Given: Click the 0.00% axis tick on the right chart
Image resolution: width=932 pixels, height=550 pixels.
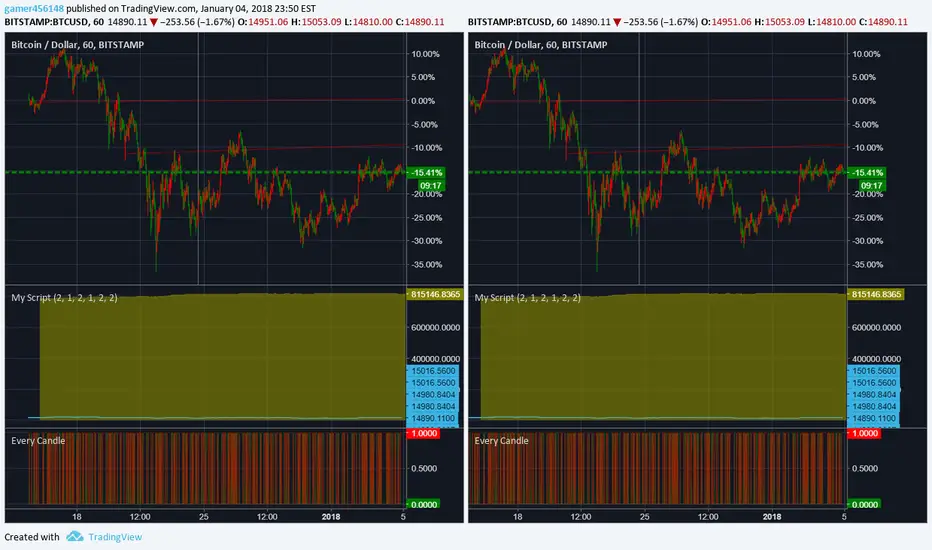Looking at the screenshot, I should pos(864,101).
